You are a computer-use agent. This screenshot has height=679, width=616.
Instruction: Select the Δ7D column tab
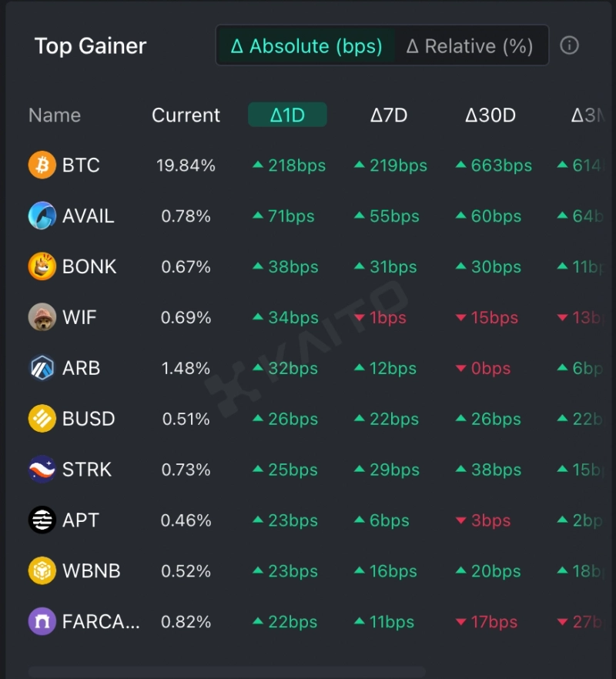tap(389, 115)
